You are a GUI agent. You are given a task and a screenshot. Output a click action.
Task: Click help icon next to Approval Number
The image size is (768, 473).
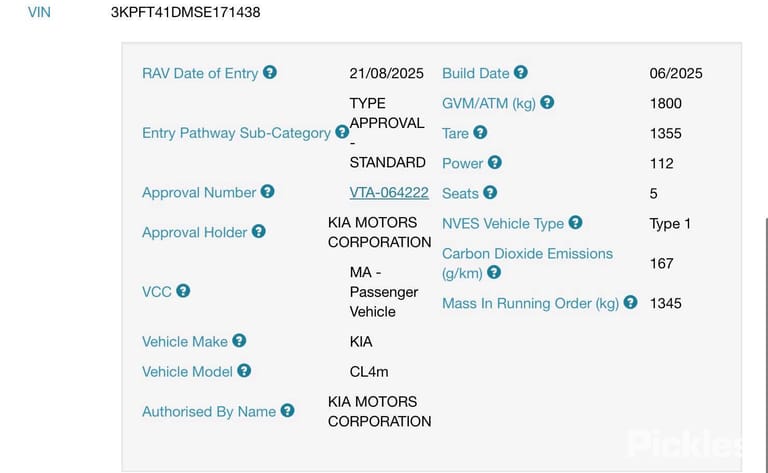pyautogui.click(x=267, y=191)
